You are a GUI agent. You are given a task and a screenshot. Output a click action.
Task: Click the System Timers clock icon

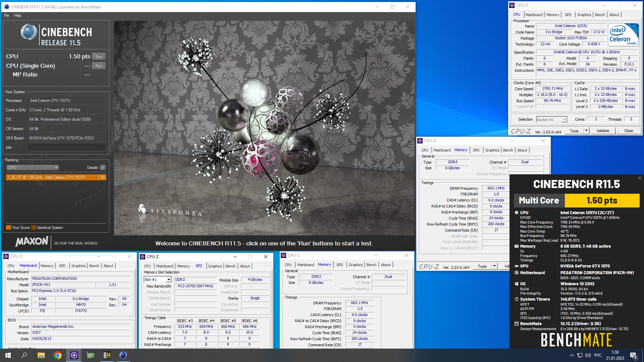point(517,299)
